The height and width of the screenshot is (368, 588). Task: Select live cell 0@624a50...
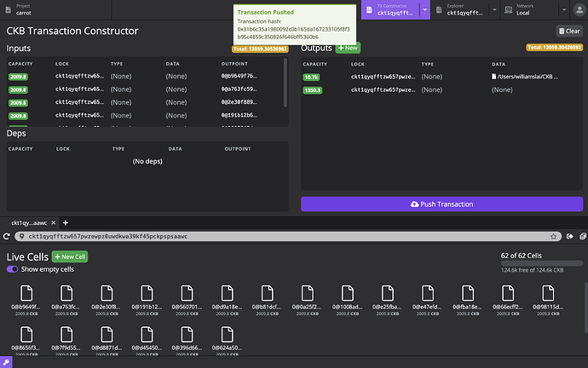pos(227,340)
